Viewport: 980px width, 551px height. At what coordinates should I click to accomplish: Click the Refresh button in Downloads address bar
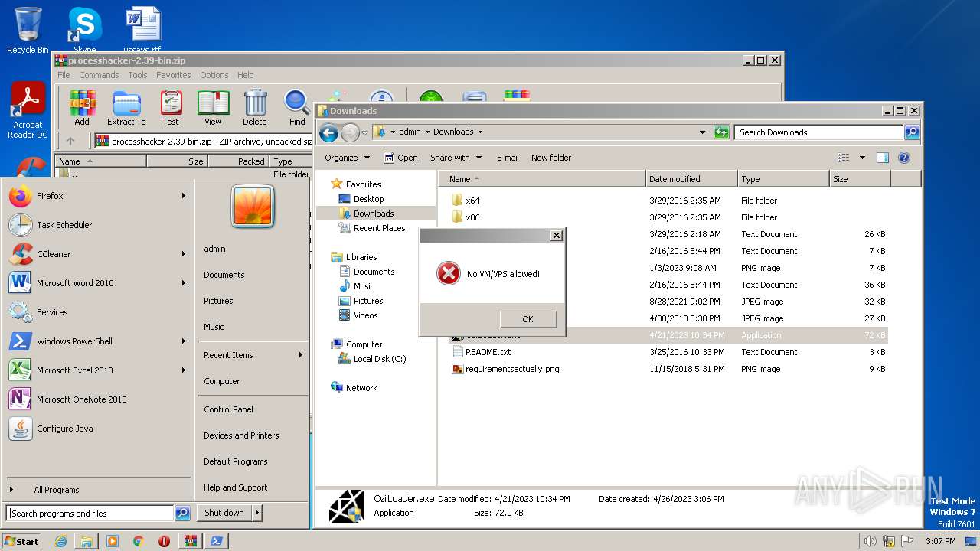721,132
